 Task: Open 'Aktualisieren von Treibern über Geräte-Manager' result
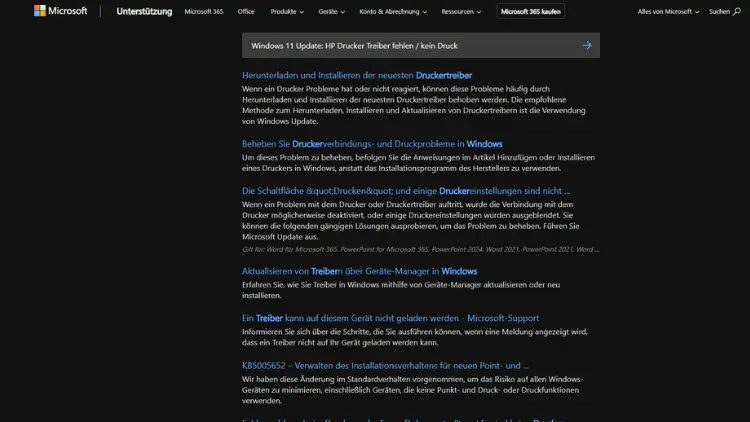click(359, 271)
